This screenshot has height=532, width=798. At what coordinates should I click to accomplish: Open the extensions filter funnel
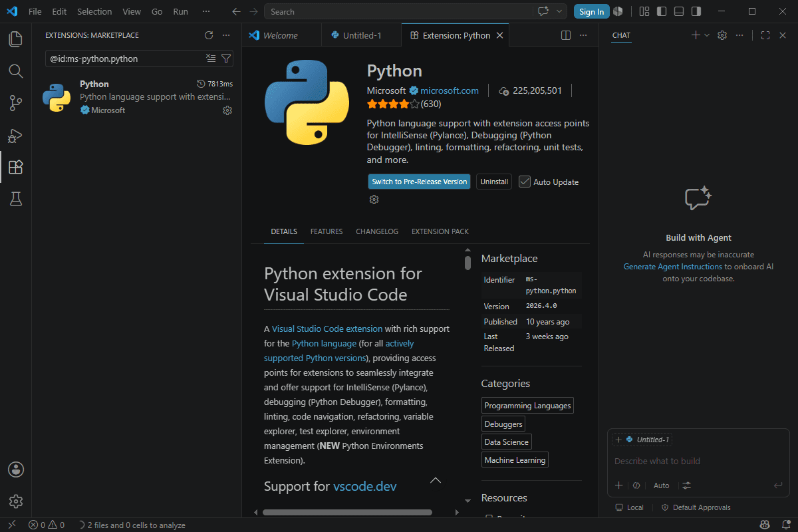[x=225, y=59]
